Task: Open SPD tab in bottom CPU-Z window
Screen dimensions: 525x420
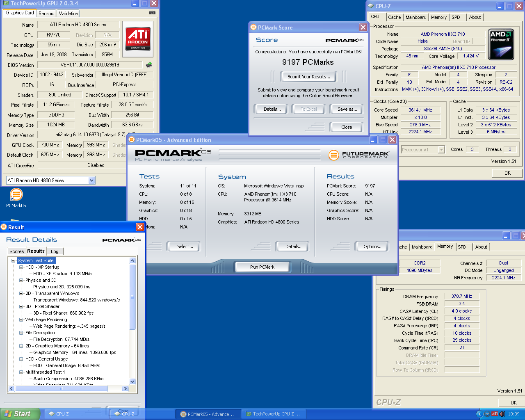Action: coord(462,247)
